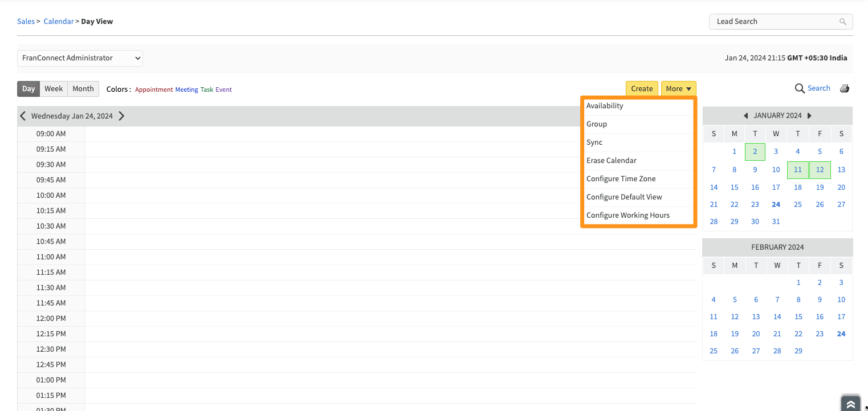Select Configure Time Zone from menu
Viewport: 868px width, 411px height.
tap(621, 179)
